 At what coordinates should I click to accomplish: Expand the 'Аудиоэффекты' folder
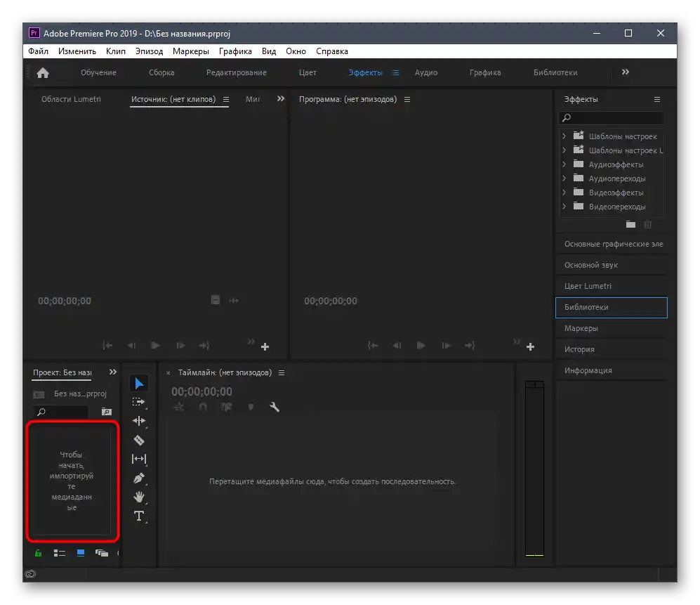tap(564, 164)
